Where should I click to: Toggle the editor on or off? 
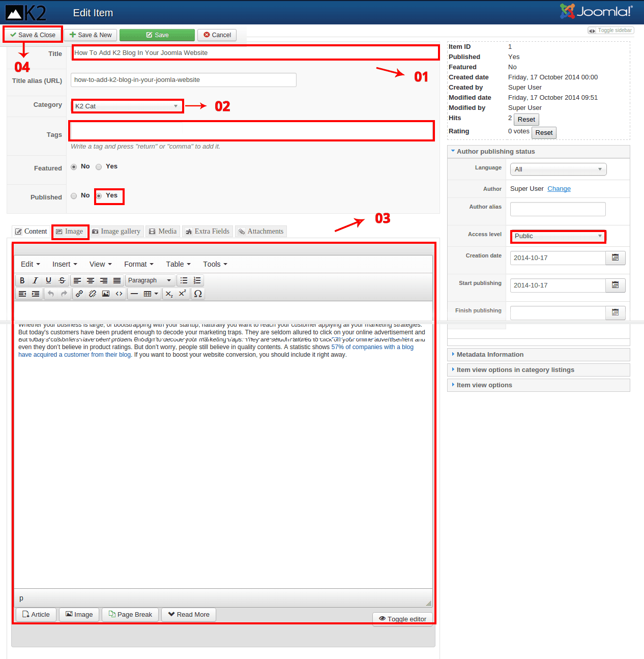[402, 619]
